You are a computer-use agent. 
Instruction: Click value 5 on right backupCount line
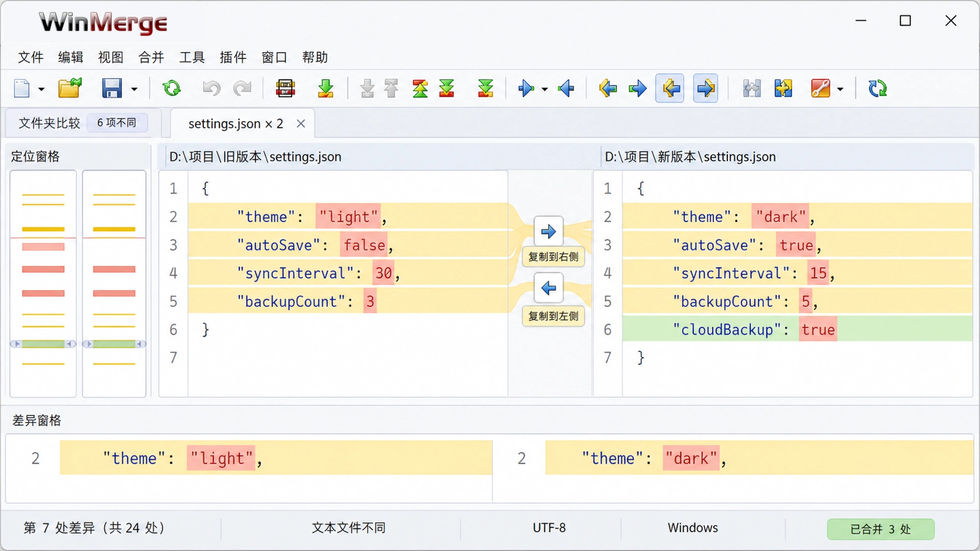point(805,302)
